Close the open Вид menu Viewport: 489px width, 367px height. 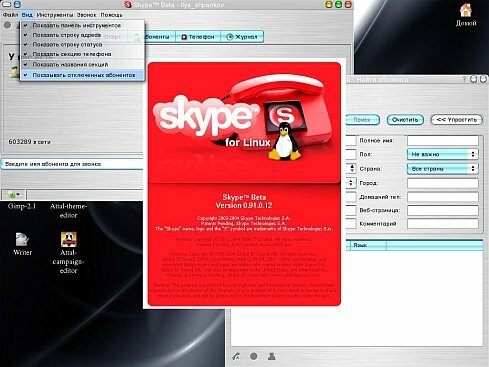coord(27,15)
